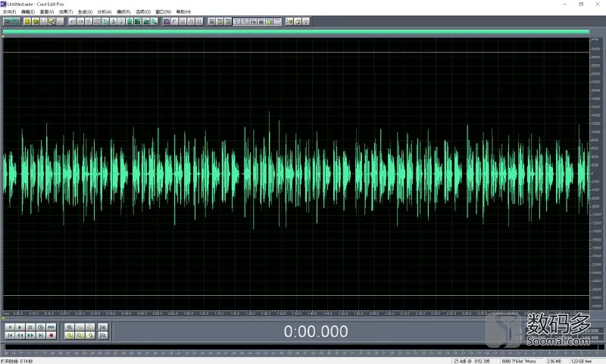The image size is (606, 364).
Task: Open the 分析(A) menu
Action: tap(105, 11)
